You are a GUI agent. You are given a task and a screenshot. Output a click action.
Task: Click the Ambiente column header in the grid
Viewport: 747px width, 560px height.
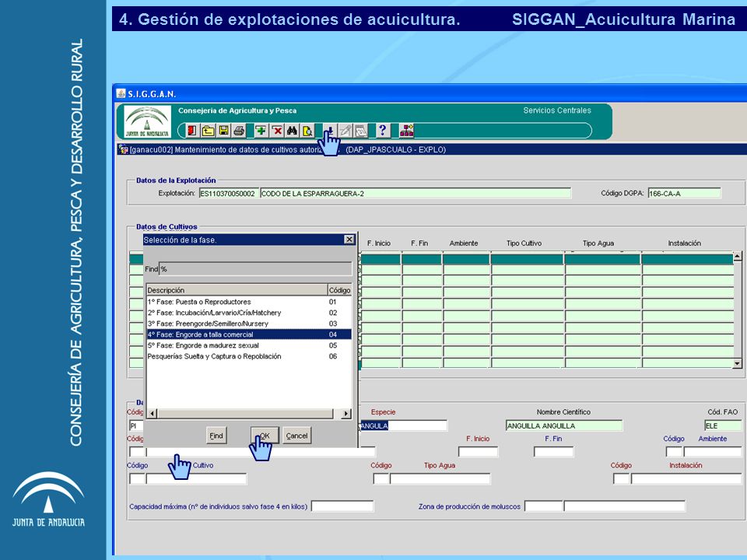[x=464, y=243]
